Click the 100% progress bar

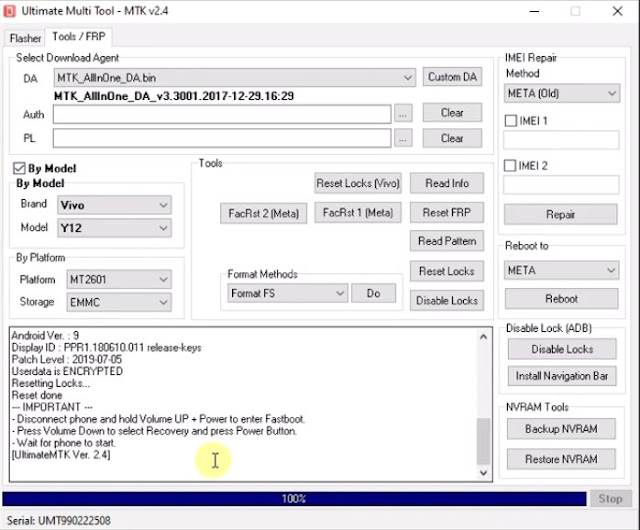(x=294, y=499)
